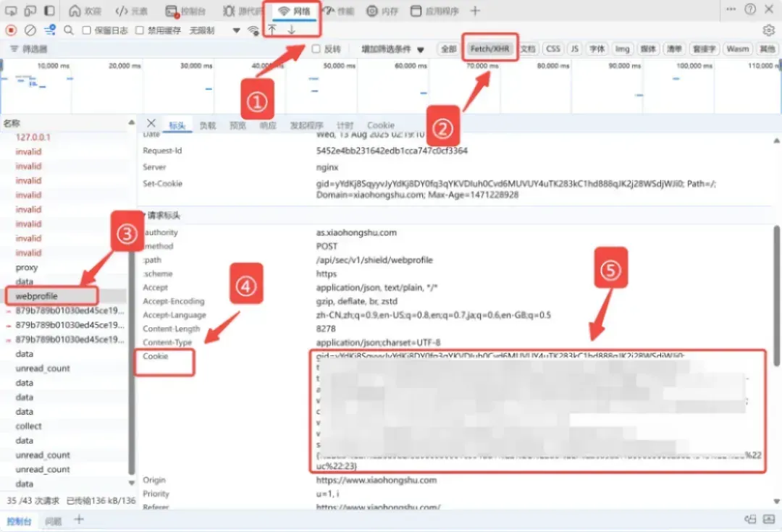Viewport: 782px width, 532px height.
Task: Click the import HAR upload arrow
Action: click(272, 30)
